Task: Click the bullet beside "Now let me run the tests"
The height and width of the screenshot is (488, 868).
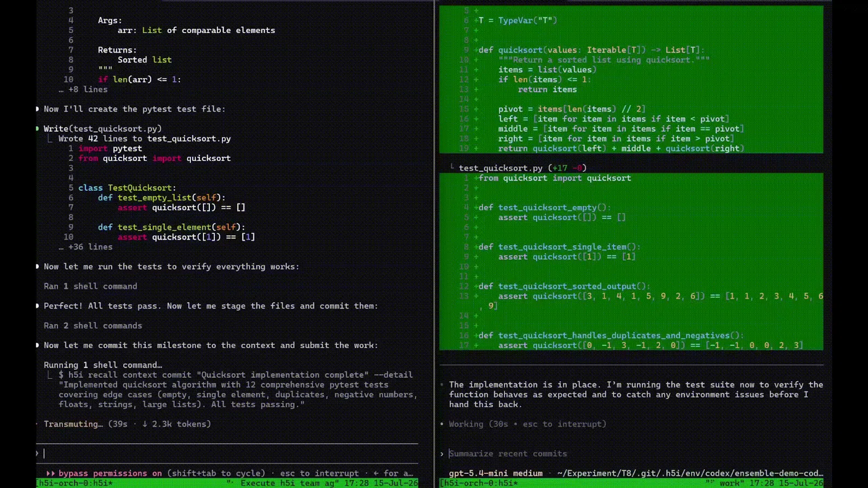Action: point(37,266)
